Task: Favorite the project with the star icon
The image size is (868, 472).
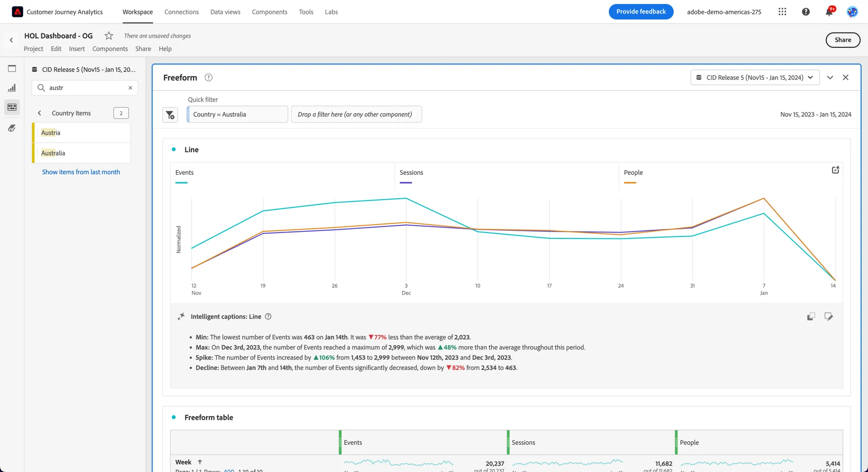Action: pos(109,36)
